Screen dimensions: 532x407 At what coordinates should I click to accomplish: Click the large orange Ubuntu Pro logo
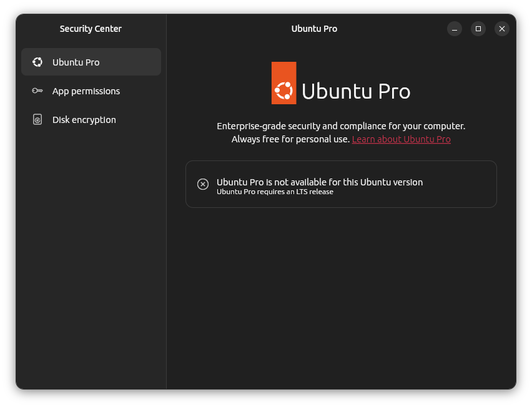(283, 83)
